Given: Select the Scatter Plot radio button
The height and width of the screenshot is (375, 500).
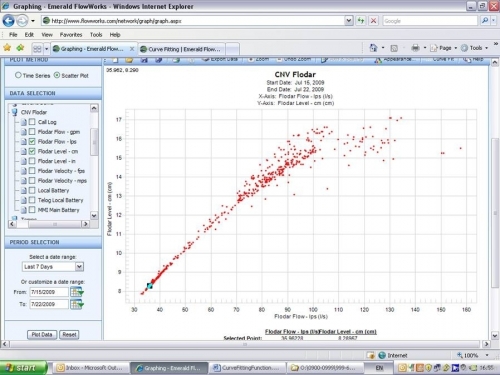Looking at the screenshot, I should pyautogui.click(x=57, y=75).
